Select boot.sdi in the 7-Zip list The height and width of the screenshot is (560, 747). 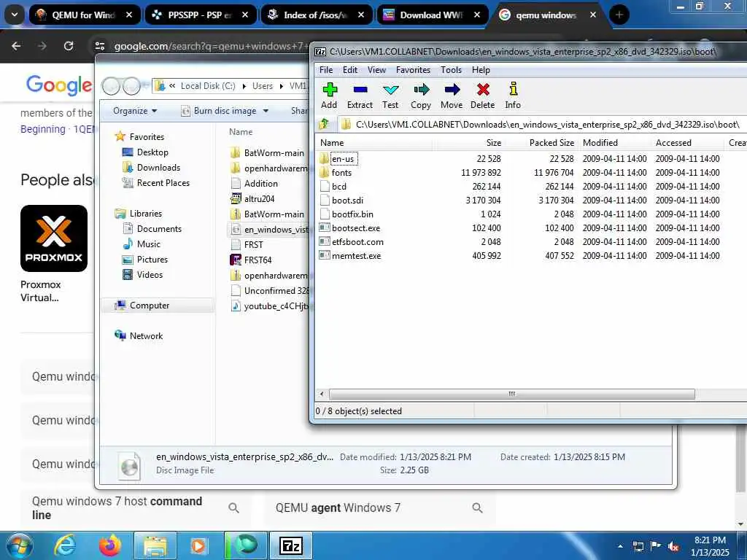coord(347,200)
